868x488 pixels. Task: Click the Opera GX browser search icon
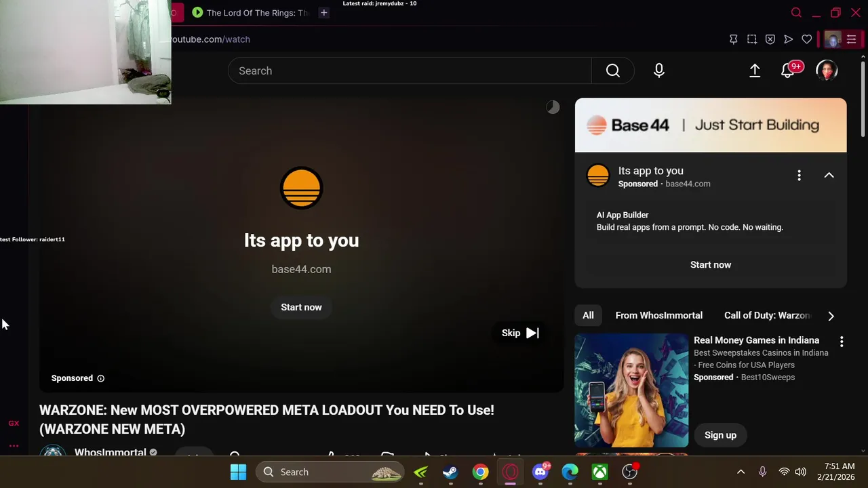pos(796,12)
